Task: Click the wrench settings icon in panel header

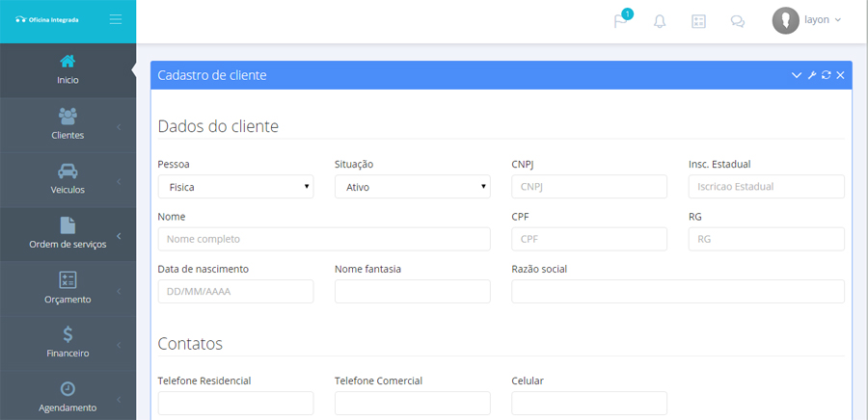Action: 811,75
